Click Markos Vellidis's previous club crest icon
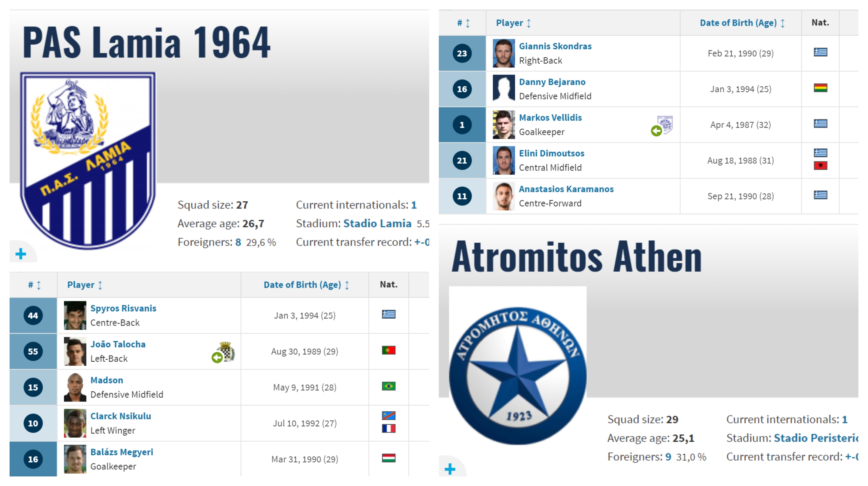This screenshot has width=868, height=486. [x=665, y=124]
